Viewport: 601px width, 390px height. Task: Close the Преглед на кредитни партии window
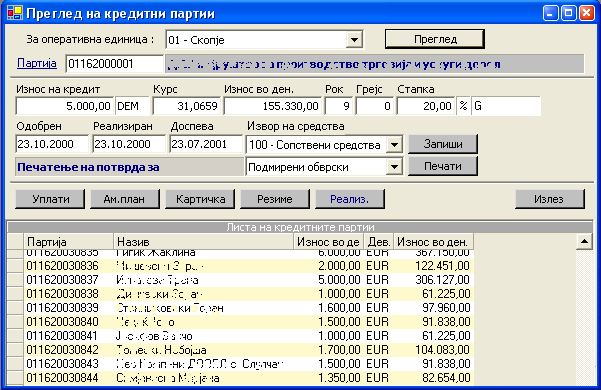[x=587, y=13]
